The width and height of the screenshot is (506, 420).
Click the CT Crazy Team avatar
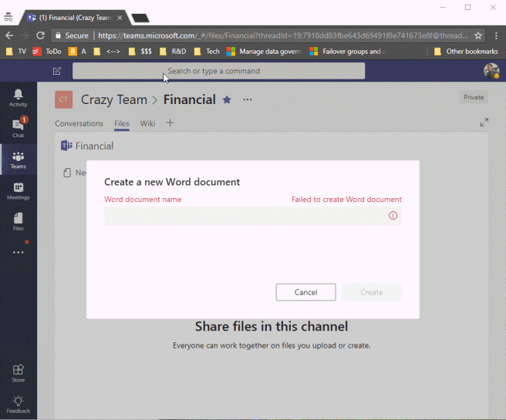63,99
